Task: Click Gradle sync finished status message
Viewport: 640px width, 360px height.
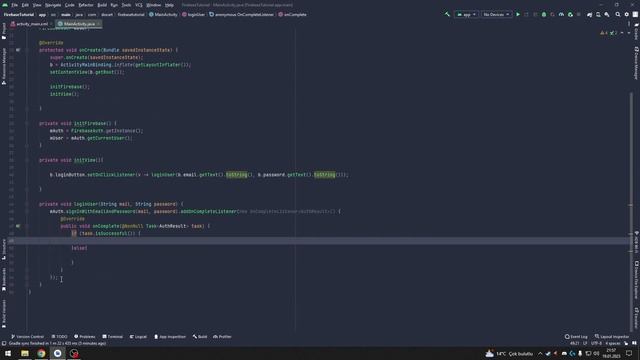Action: click(58, 343)
